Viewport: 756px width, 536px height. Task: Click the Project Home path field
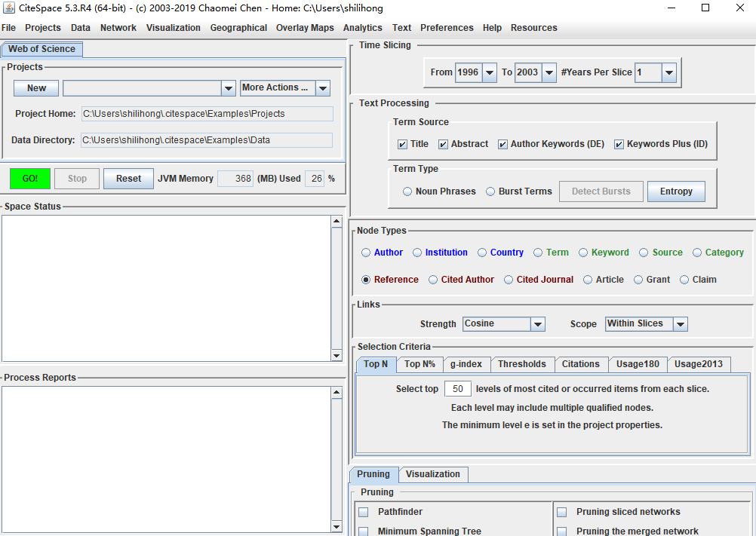(x=207, y=114)
